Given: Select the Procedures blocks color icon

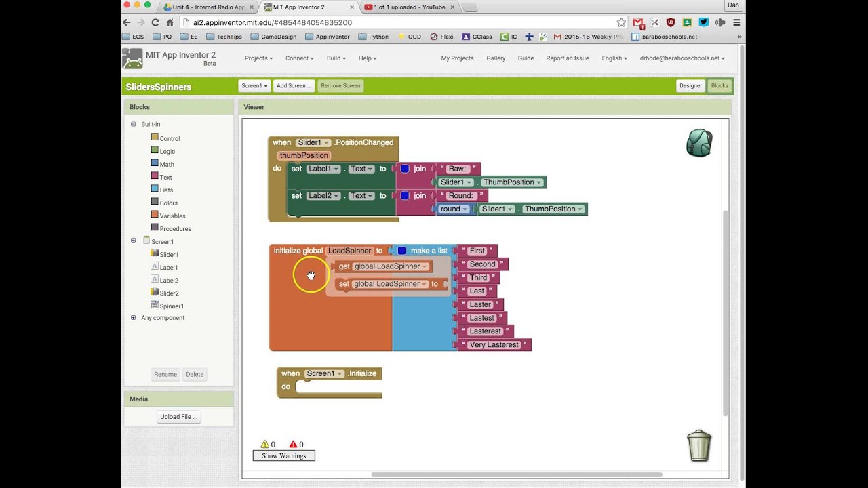Looking at the screenshot, I should (x=155, y=228).
